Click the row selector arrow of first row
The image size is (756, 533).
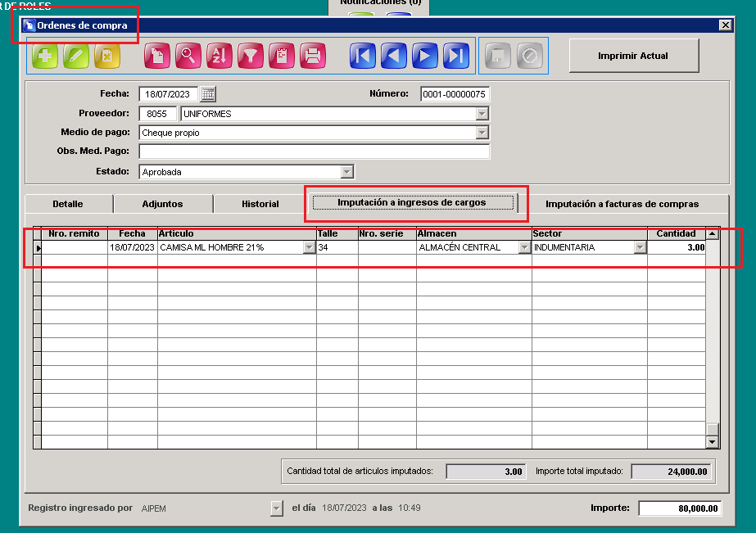[x=38, y=248]
